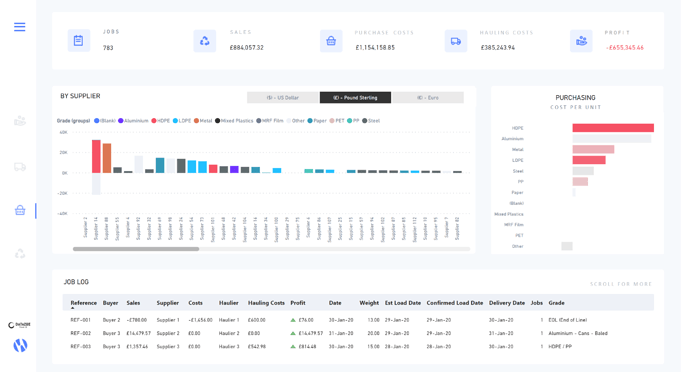690x372 pixels.
Task: Select the Metal legend item
Action: 203,121
